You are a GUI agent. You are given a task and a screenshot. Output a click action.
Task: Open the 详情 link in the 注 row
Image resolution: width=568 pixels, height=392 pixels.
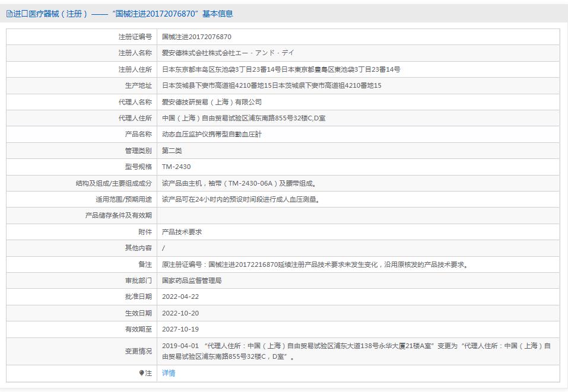[168, 372]
